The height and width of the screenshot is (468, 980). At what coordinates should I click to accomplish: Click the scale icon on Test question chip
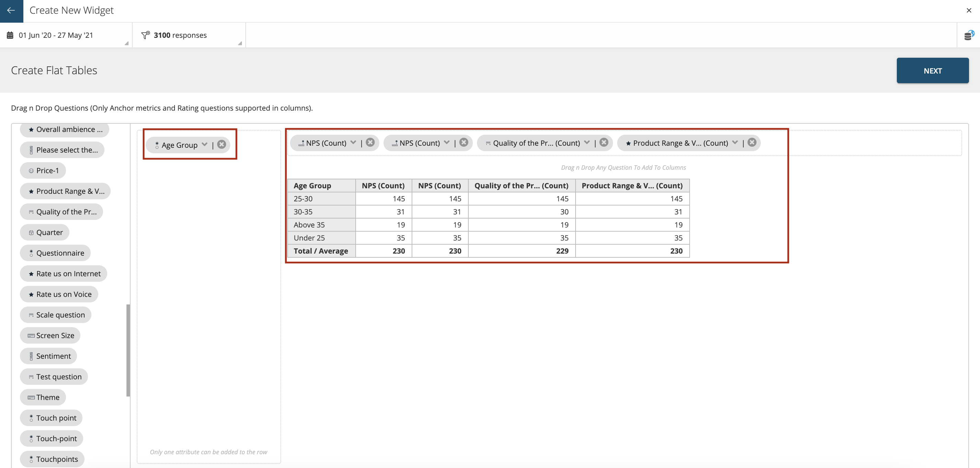coord(31,377)
